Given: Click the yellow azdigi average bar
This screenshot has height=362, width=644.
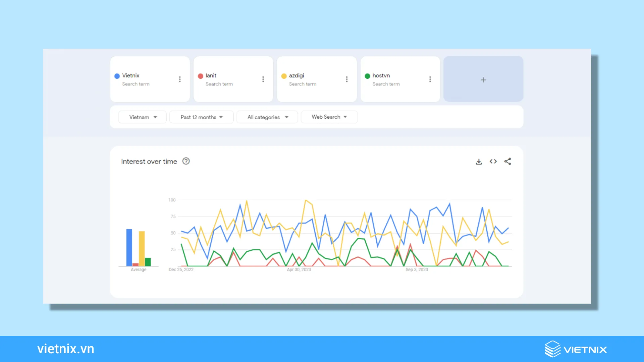Looking at the screenshot, I should pos(142,249).
